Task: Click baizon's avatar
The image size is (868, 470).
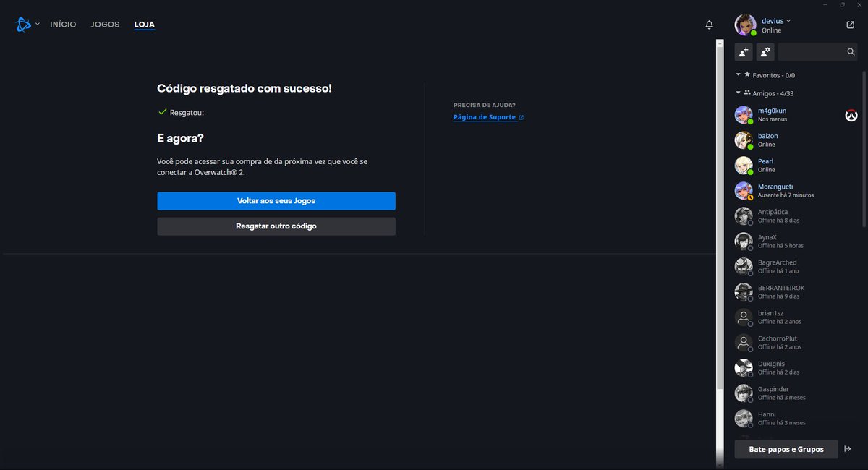Action: coord(744,140)
